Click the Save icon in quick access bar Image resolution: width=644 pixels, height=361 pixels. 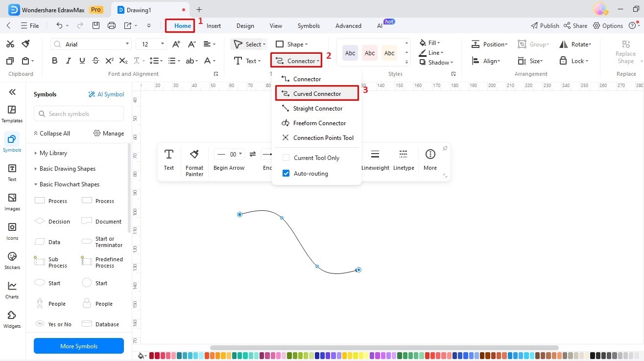[96, 25]
